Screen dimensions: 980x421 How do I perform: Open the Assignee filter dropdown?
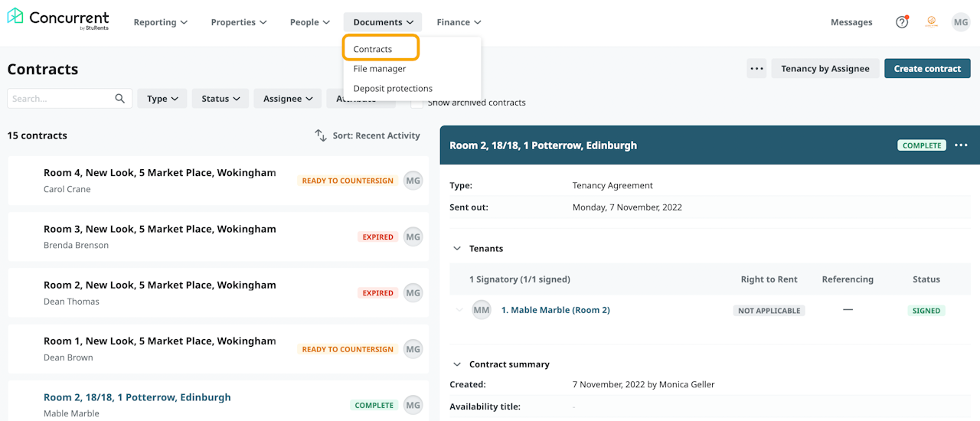pos(288,99)
